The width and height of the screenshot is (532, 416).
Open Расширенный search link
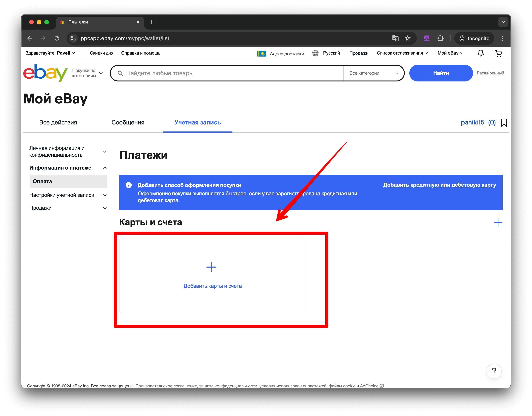pyautogui.click(x=490, y=73)
